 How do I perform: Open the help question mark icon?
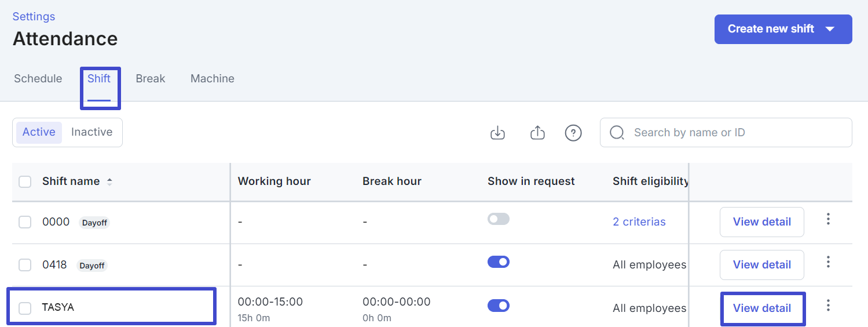[x=573, y=133]
